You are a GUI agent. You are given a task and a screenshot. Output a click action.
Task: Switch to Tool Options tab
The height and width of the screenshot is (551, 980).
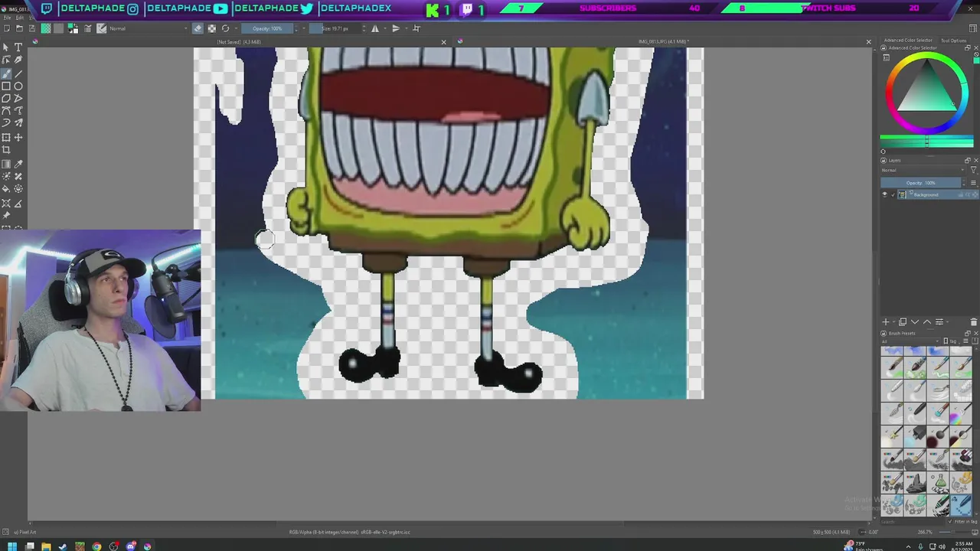coord(953,40)
